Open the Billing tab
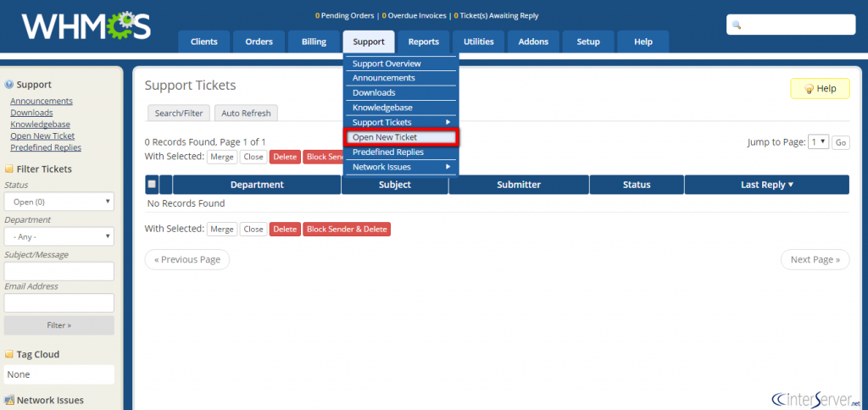Viewport: 868px width, 410px height. [314, 42]
